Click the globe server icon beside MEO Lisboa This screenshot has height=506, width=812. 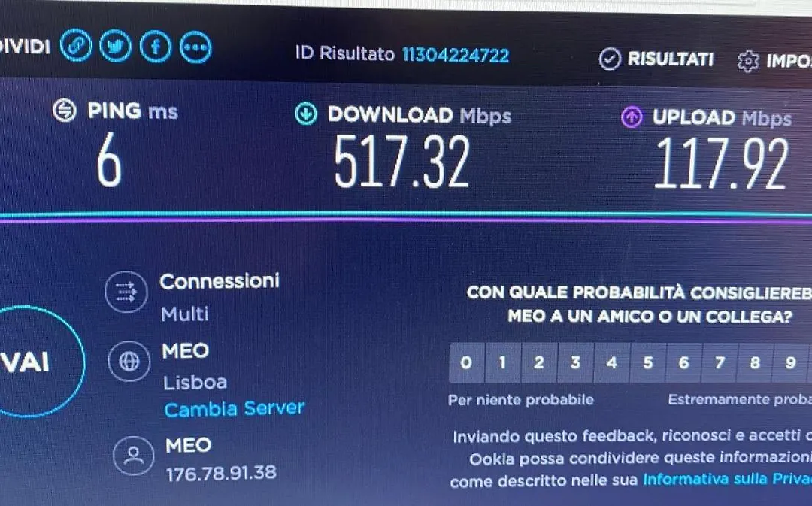click(129, 361)
